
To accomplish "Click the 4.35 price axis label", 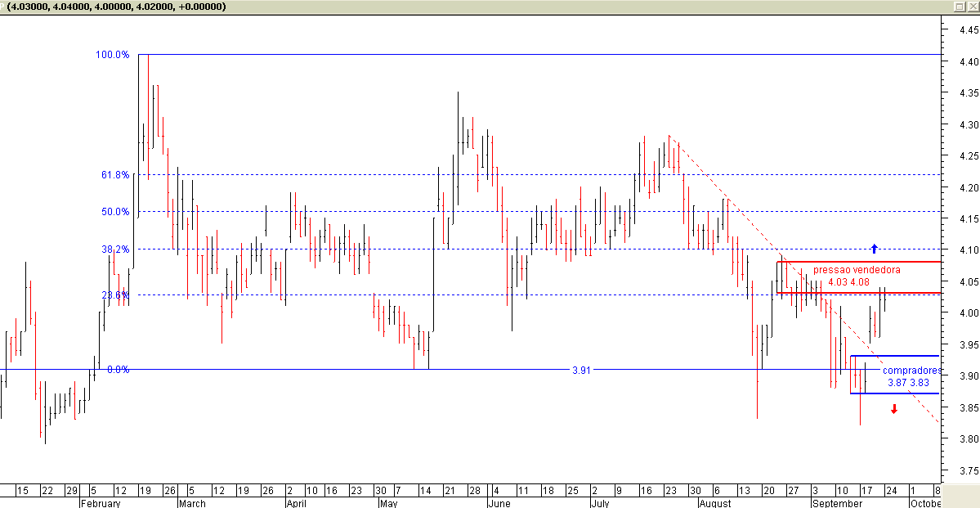I will click(971, 92).
